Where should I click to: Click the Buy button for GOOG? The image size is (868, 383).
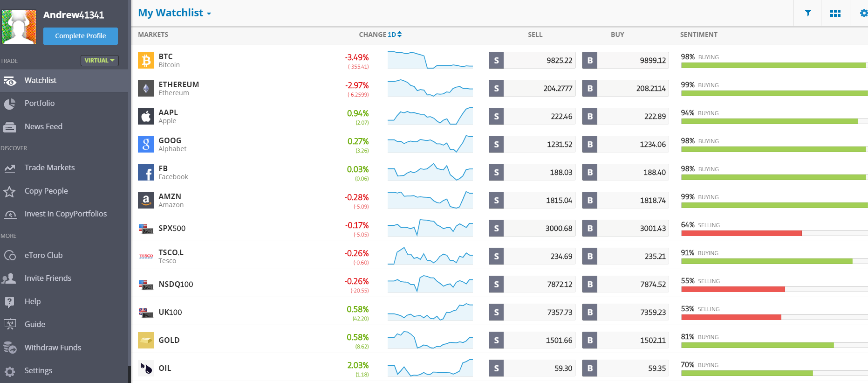coord(590,144)
